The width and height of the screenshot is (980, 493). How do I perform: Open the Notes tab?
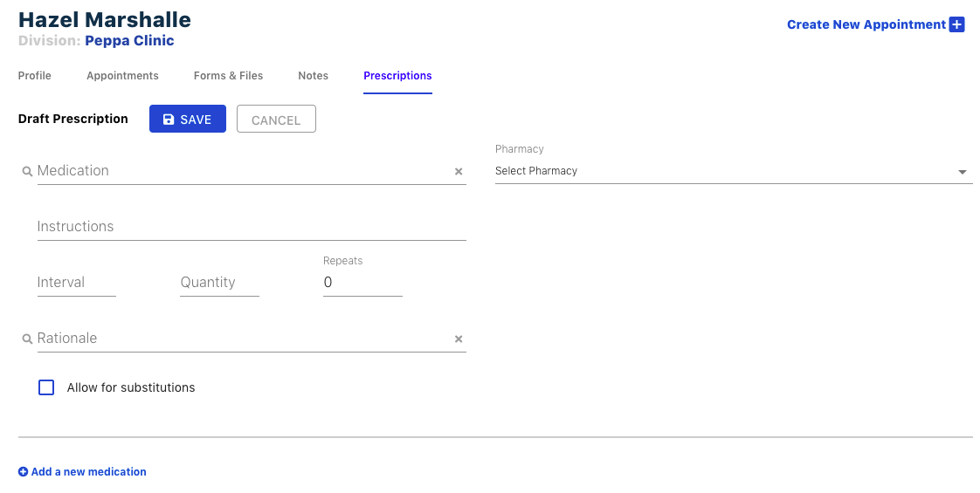[313, 76]
